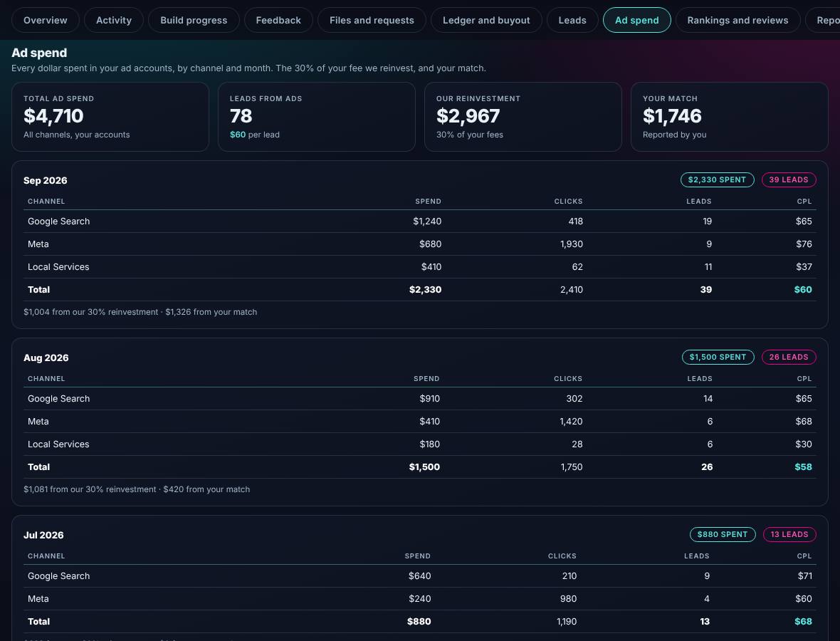Click the $1,500 SPENT badge
The image size is (840, 641).
point(718,358)
